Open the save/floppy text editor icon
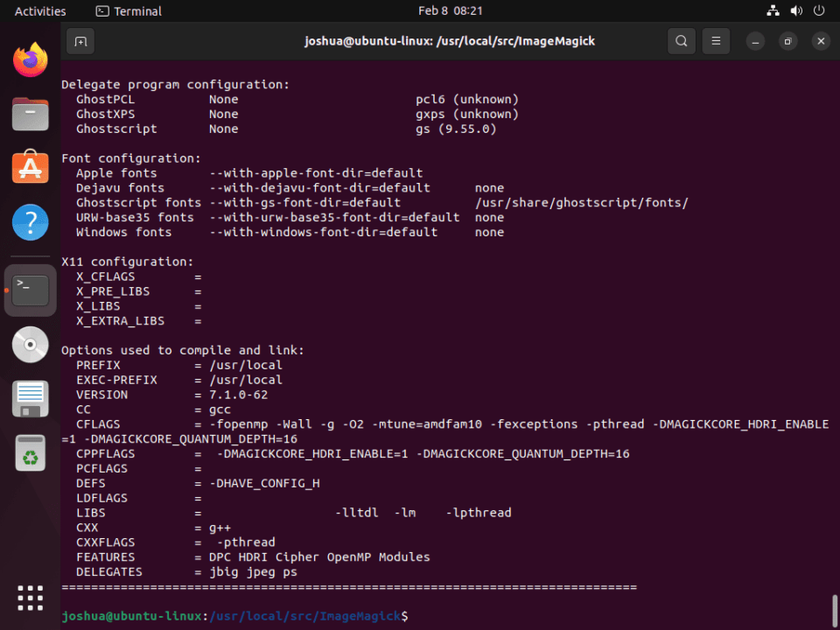 click(31, 399)
